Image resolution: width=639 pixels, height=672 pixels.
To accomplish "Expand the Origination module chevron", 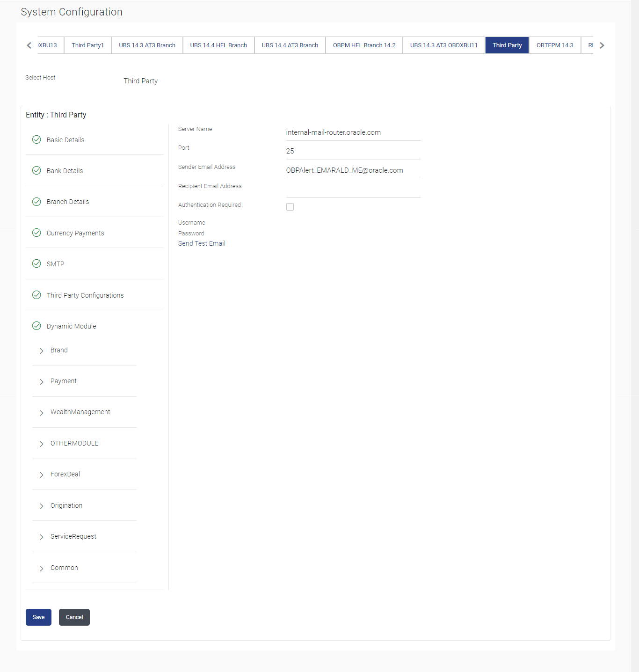I will (41, 506).
